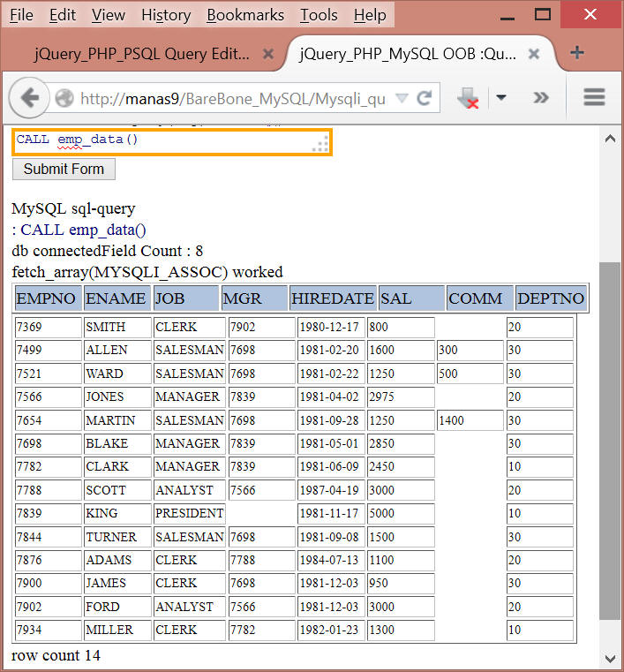Click into the CALL emp_data() query textarea
Image resolution: width=624 pixels, height=672 pixels.
[x=172, y=142]
